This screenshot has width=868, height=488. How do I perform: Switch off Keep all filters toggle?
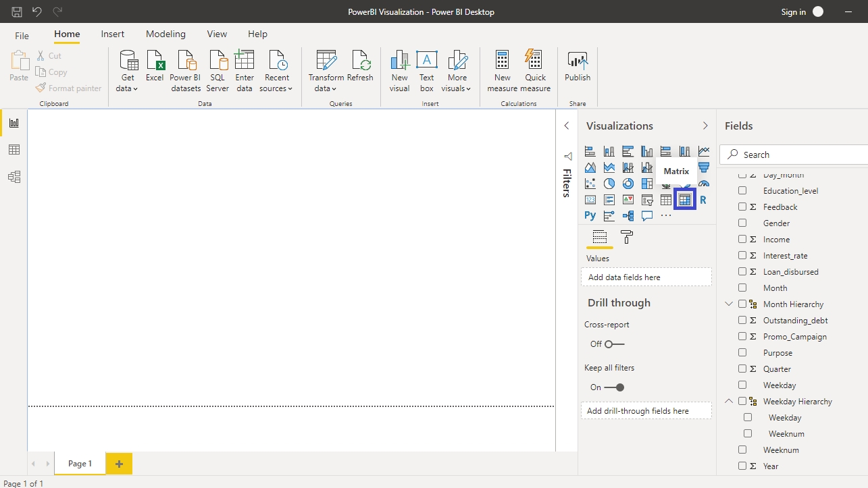(x=614, y=387)
